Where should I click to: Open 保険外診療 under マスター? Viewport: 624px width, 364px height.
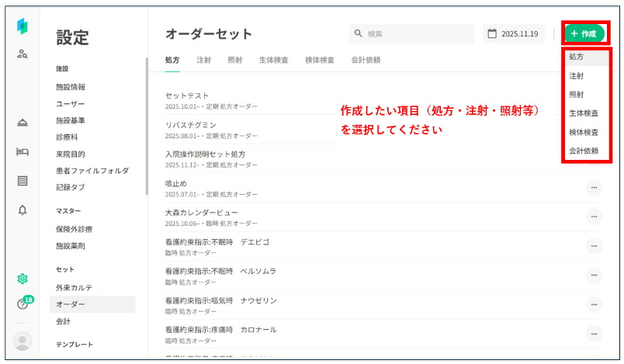74,229
